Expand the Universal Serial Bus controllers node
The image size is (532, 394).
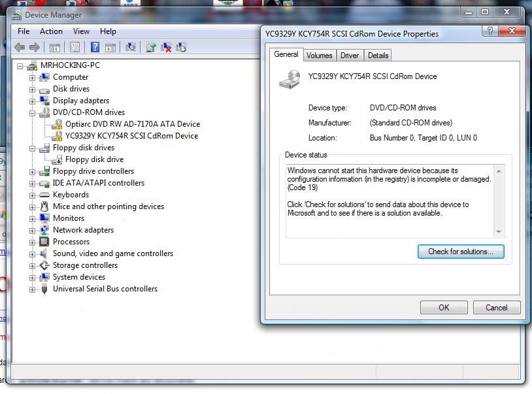(32, 289)
